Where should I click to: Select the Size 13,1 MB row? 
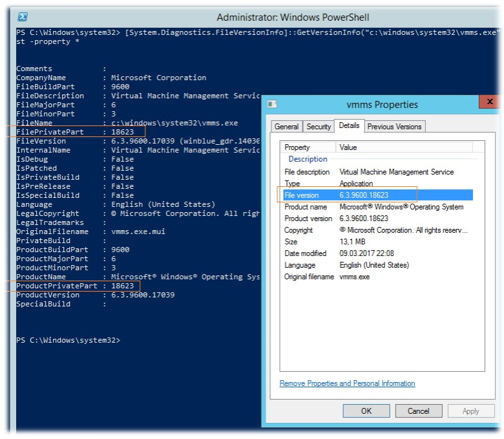tap(378, 242)
